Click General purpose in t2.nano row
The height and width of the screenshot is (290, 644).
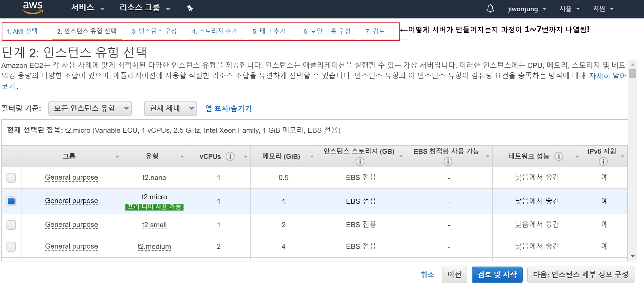coord(71,178)
